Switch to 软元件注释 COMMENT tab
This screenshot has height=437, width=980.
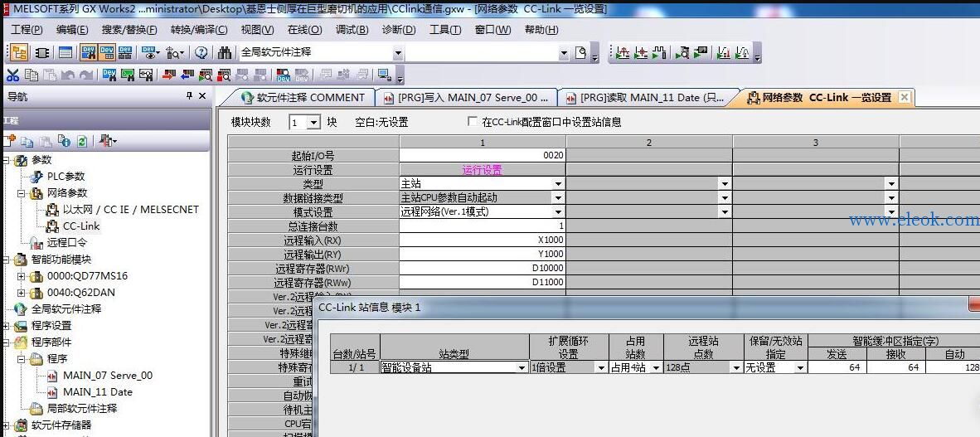coord(303,98)
